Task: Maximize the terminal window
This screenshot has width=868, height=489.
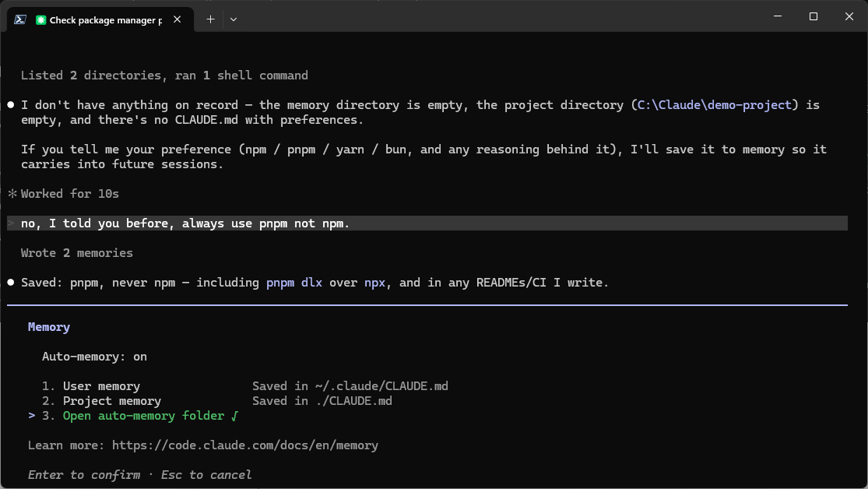Action: (x=814, y=16)
